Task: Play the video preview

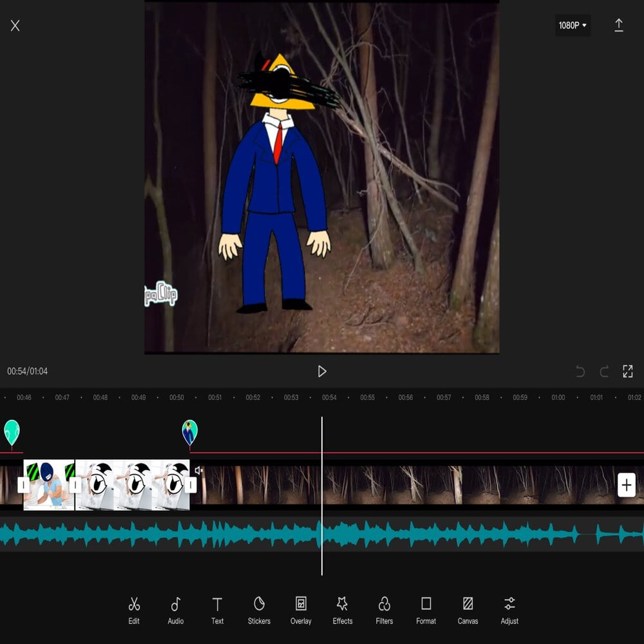Action: coord(322,372)
